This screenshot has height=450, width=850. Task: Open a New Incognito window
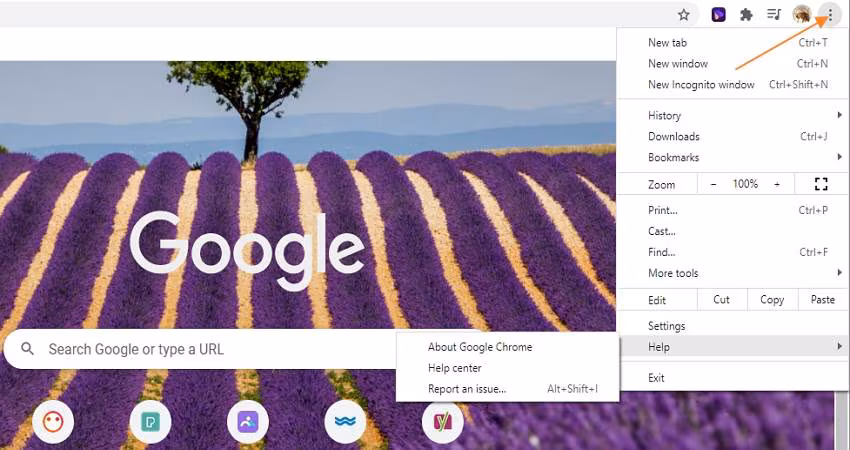(x=732, y=85)
